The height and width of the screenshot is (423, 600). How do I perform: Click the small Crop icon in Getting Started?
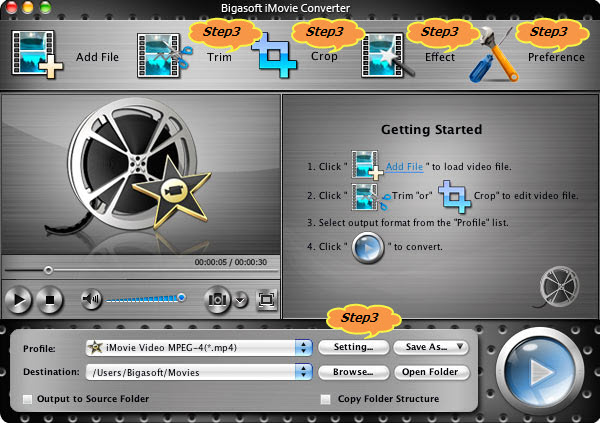pos(454,196)
